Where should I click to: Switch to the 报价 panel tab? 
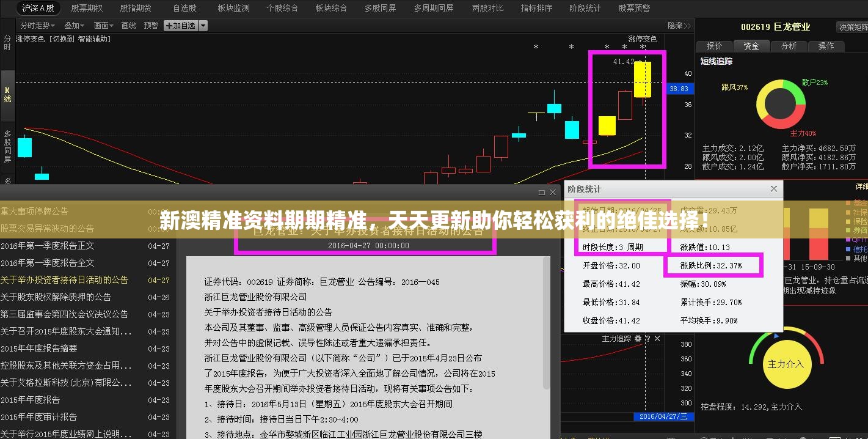pyautogui.click(x=714, y=46)
